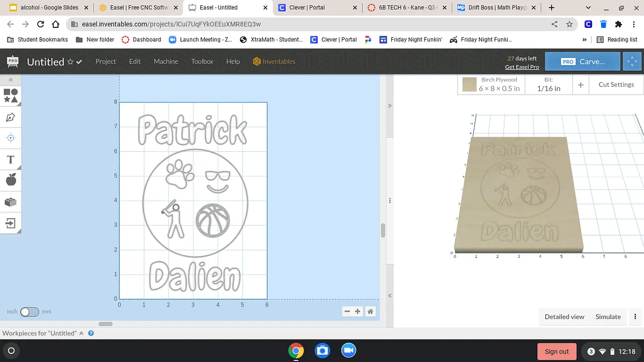Select the Pen drawing tool
This screenshot has width=644, height=362.
tap(11, 117)
